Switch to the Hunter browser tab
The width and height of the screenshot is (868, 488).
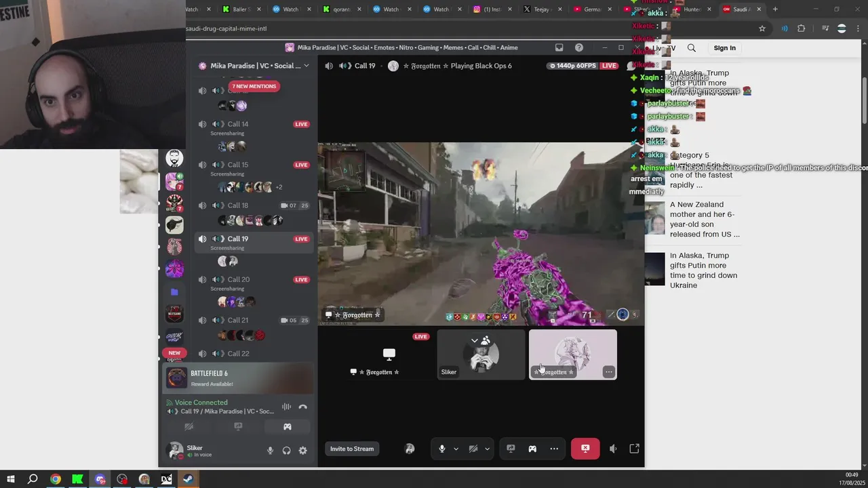pos(692,9)
